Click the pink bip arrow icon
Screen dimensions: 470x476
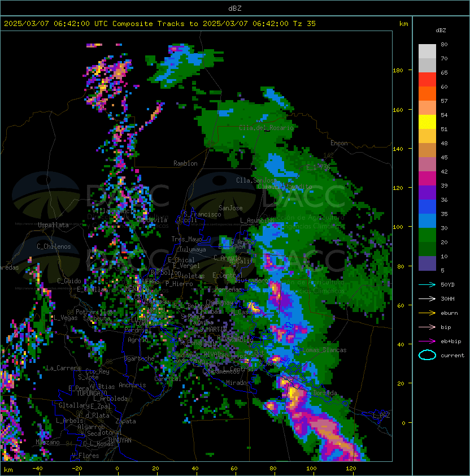point(427,327)
